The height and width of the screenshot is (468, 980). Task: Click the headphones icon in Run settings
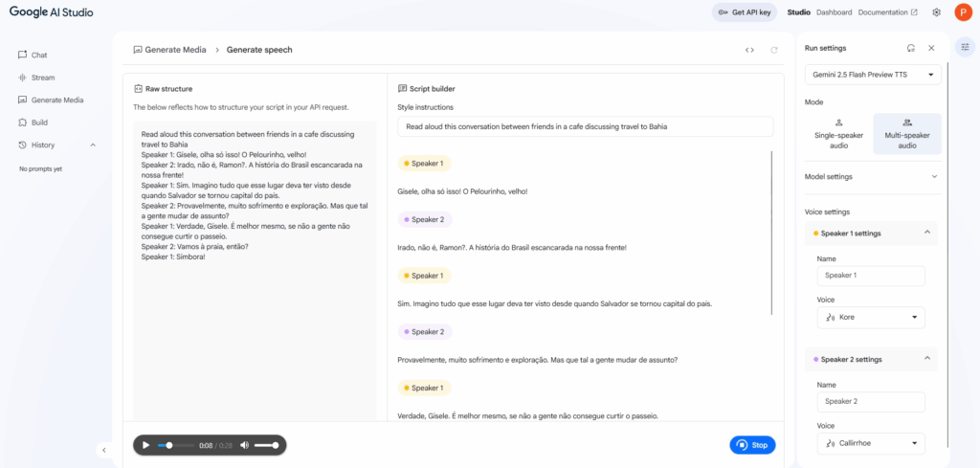pos(911,48)
